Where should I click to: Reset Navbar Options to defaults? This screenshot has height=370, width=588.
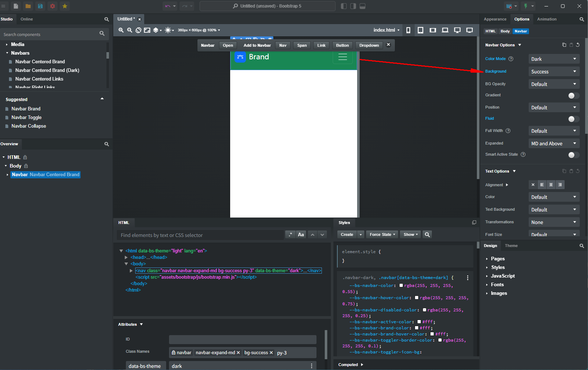click(578, 45)
